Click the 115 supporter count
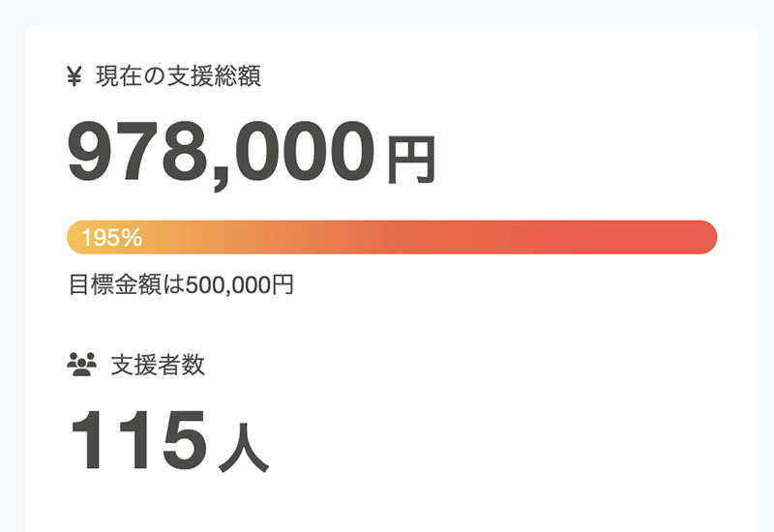Viewport: 774px width, 532px height. pos(137,440)
